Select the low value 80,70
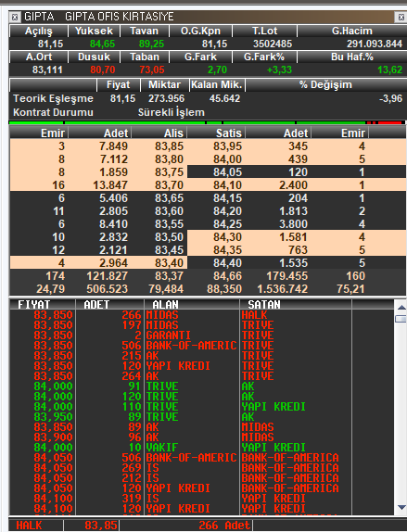 pos(103,70)
